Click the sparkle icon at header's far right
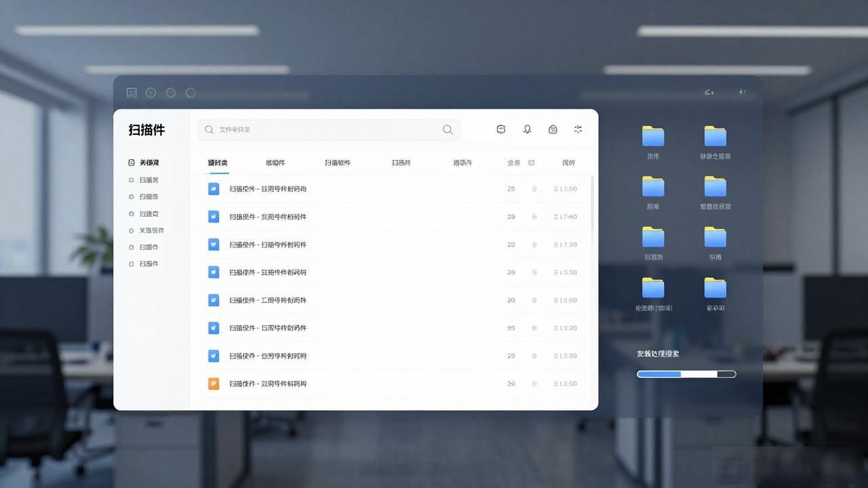Screen dimensions: 868x488 point(578,129)
